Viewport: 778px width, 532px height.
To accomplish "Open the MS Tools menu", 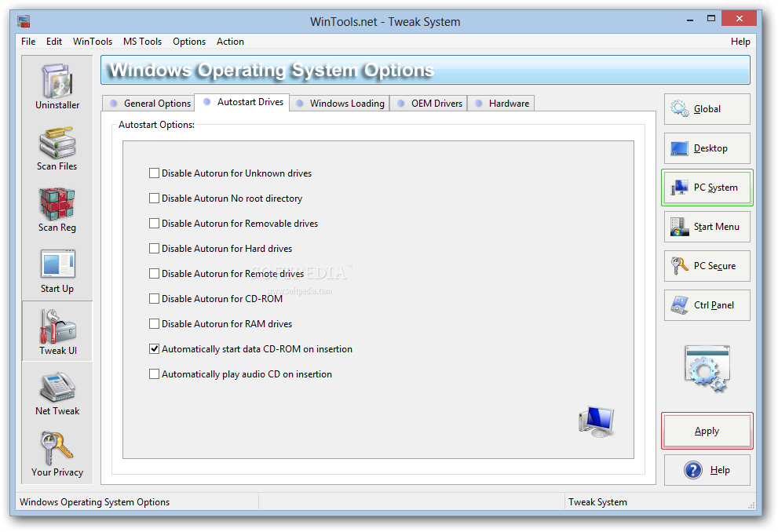I will 142,42.
